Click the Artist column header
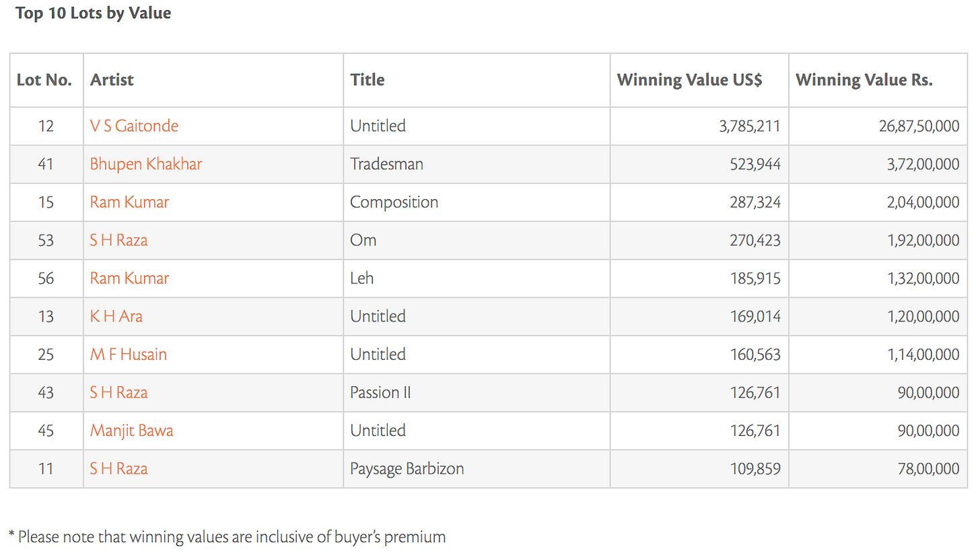Image resolution: width=980 pixels, height=553 pixels. [112, 79]
